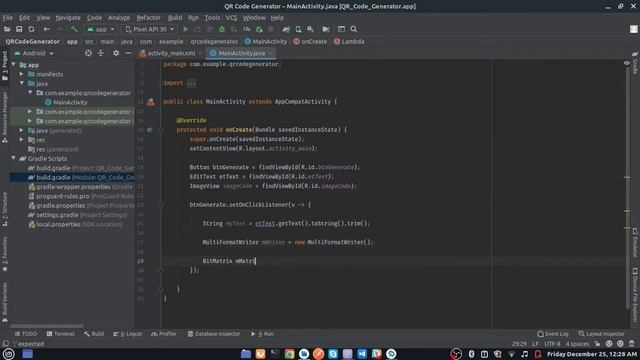Open AVD Manager device icon
This screenshot has height=360, width=640.
click(298, 29)
